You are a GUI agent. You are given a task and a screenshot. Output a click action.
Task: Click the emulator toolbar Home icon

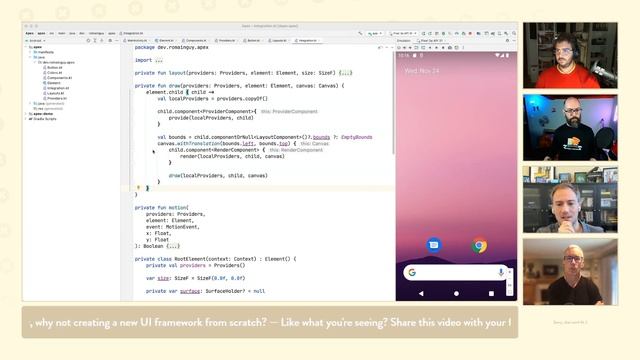436,47
